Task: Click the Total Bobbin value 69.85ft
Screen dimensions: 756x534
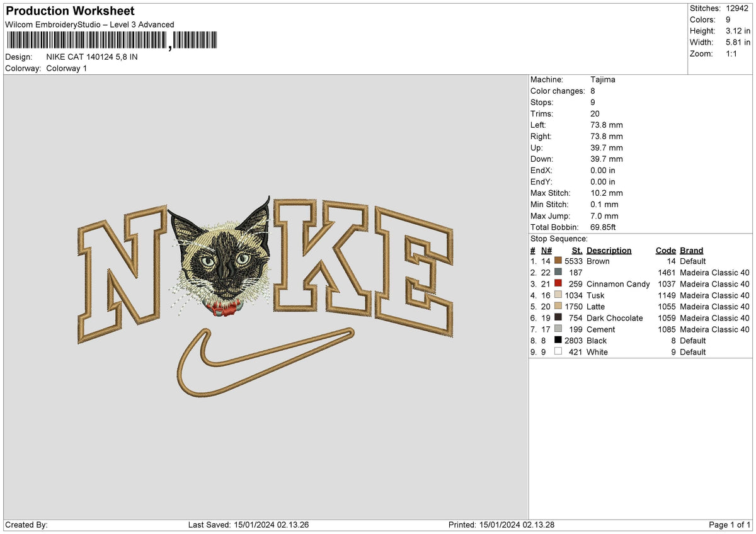Action: click(x=605, y=227)
